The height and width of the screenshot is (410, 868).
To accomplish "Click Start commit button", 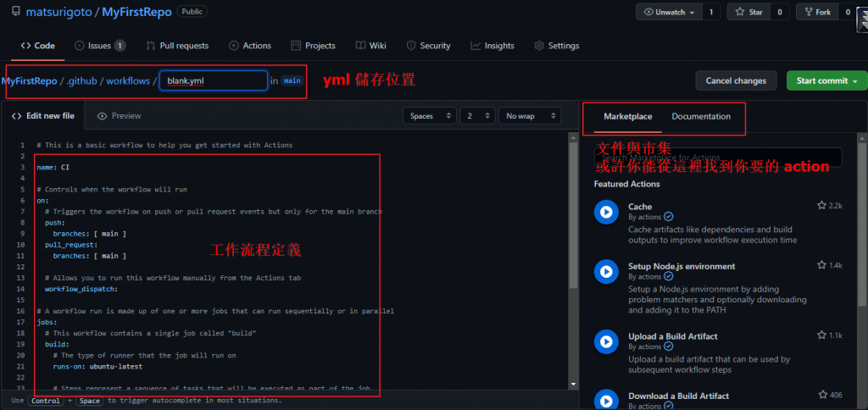I will coord(826,80).
